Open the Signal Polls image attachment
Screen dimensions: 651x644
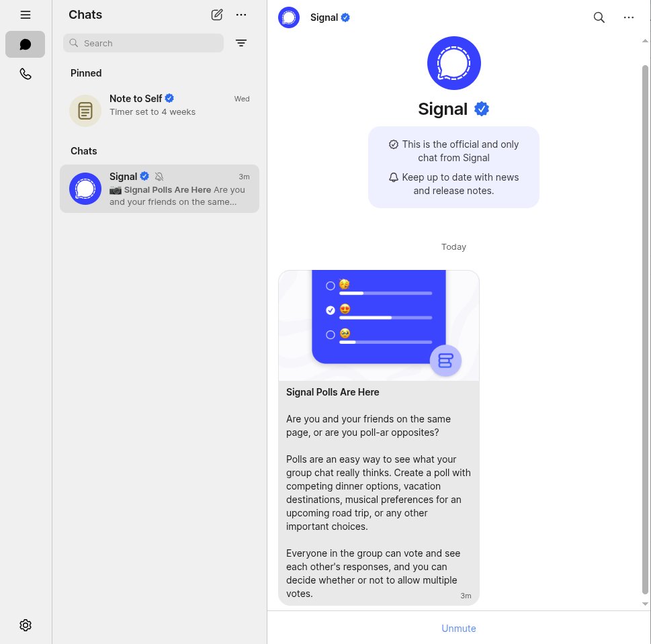coord(379,326)
